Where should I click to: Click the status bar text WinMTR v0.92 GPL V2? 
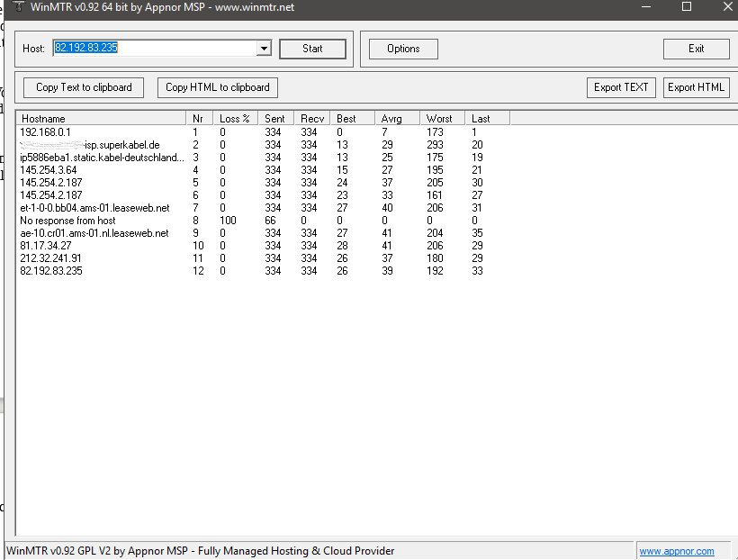[200, 551]
